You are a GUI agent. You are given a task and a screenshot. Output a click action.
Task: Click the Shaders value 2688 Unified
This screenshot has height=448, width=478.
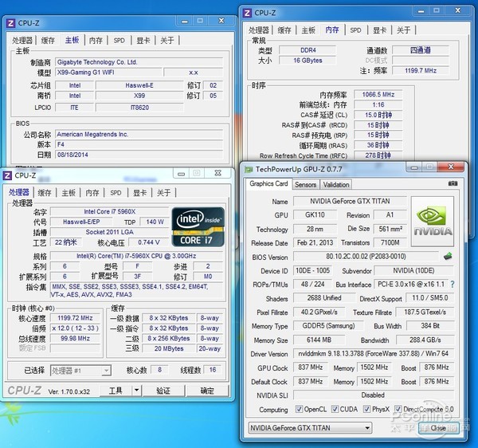pos(324,298)
